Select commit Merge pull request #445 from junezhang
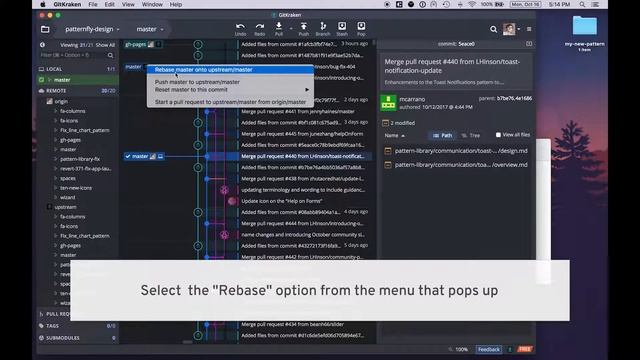Screen dimensions: 640x360 302,134
